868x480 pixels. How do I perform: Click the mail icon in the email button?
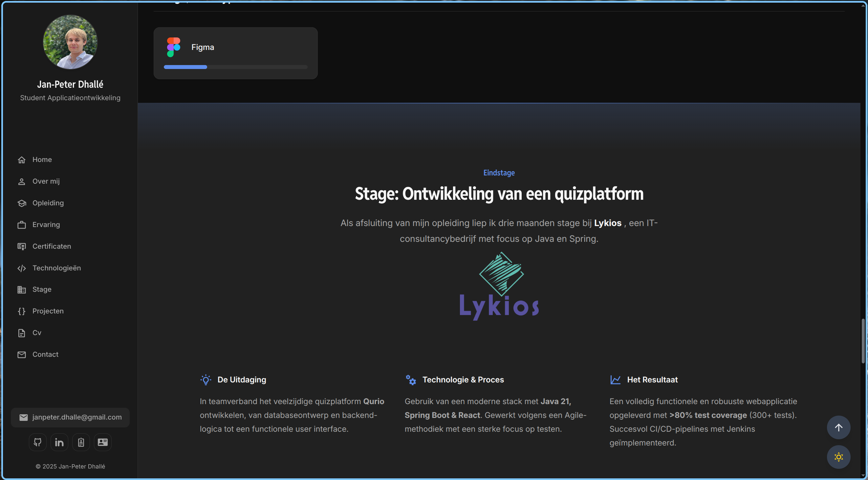pyautogui.click(x=24, y=417)
